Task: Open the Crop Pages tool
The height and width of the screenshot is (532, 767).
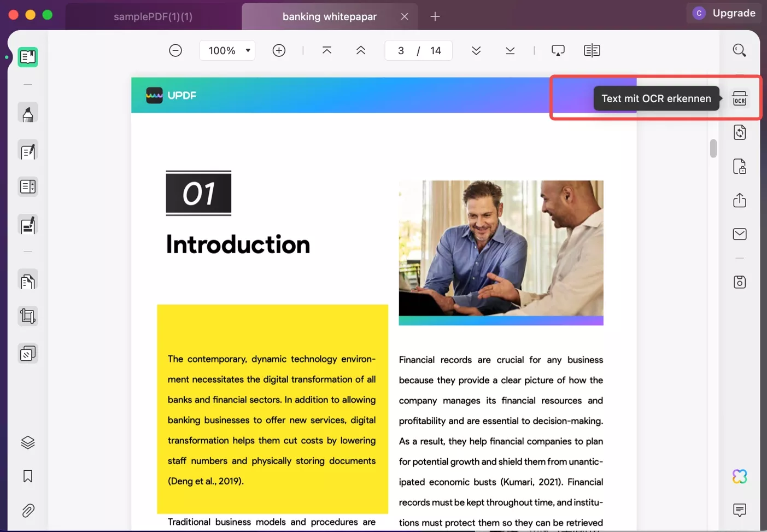Action: (27, 315)
